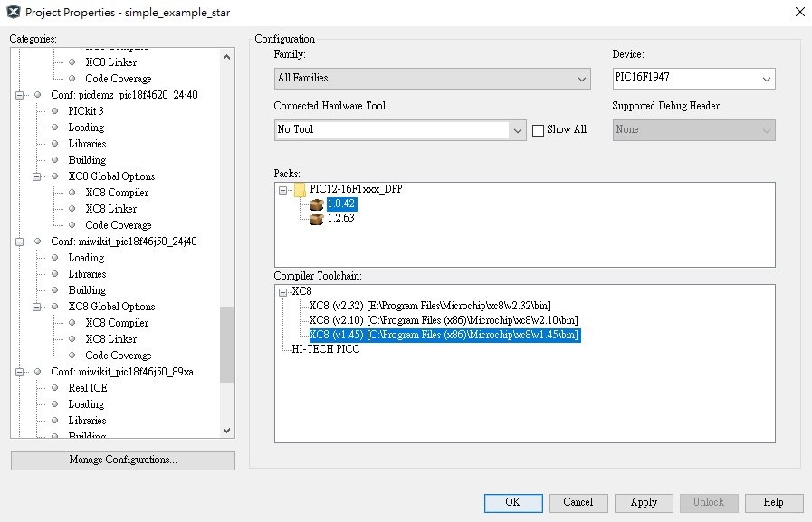Select Building under picdemz configuration
812x522 pixels.
tap(87, 160)
